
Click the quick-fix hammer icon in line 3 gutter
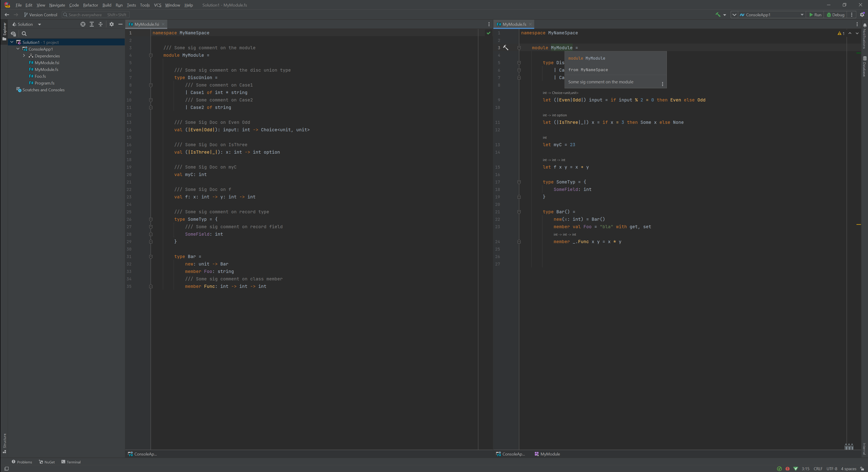point(506,47)
